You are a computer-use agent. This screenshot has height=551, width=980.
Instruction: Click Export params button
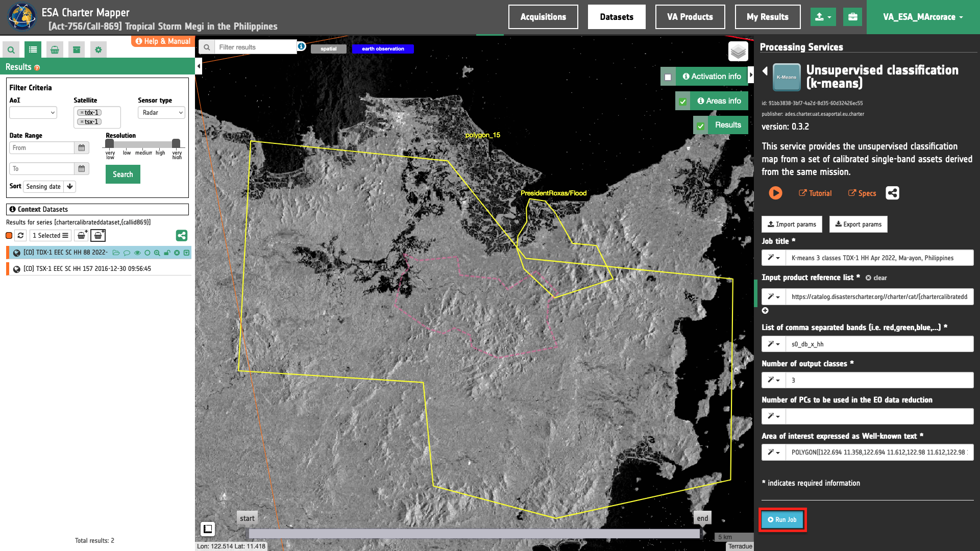pyautogui.click(x=858, y=224)
